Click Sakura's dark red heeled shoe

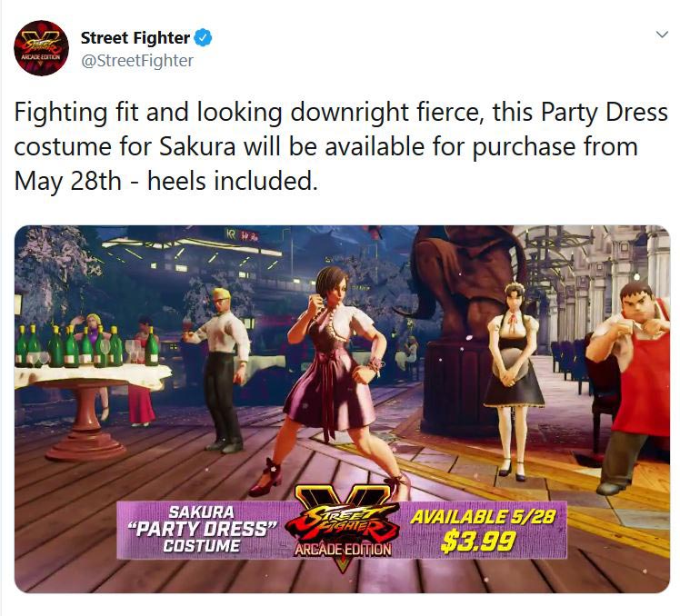coord(265,479)
